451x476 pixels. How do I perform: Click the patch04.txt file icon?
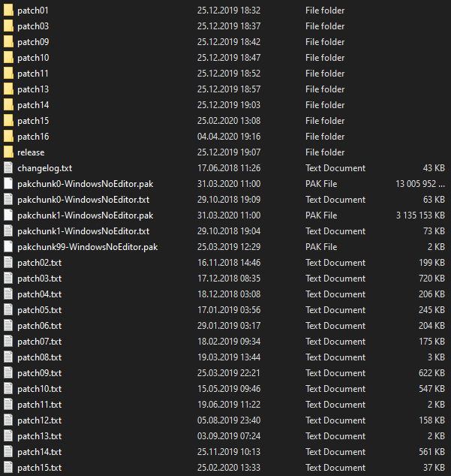[8, 294]
